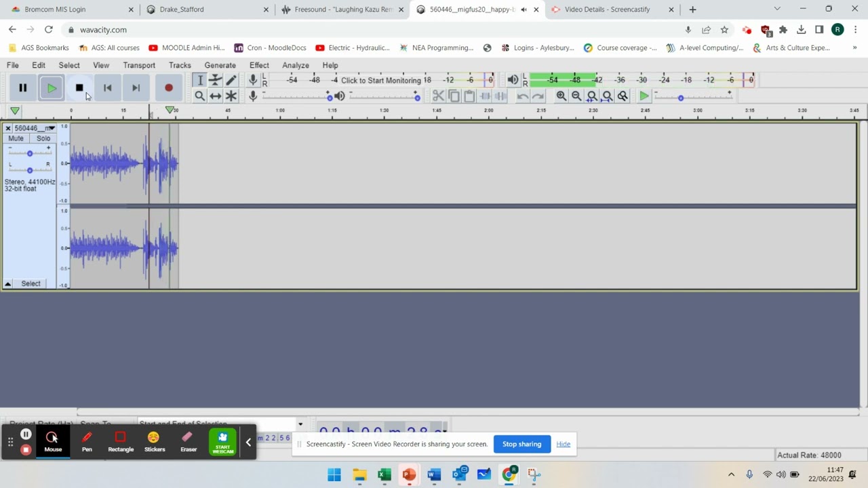Click the Paste clipboard icon
Image resolution: width=868 pixels, height=488 pixels.
469,96
